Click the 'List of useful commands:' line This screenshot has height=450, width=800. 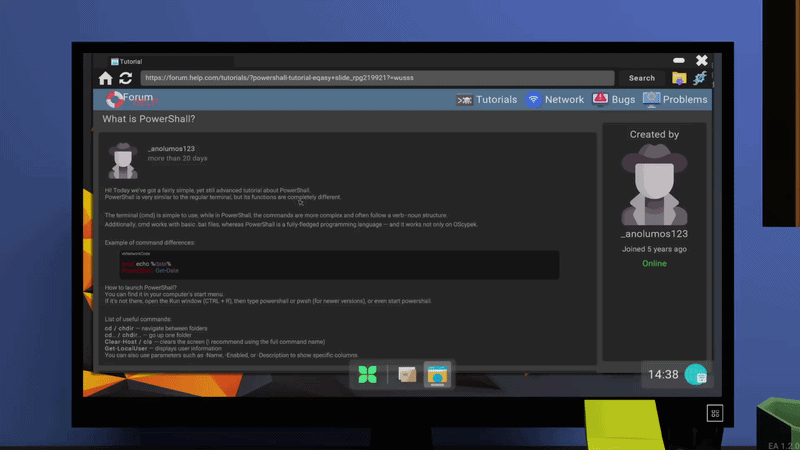[138, 319]
